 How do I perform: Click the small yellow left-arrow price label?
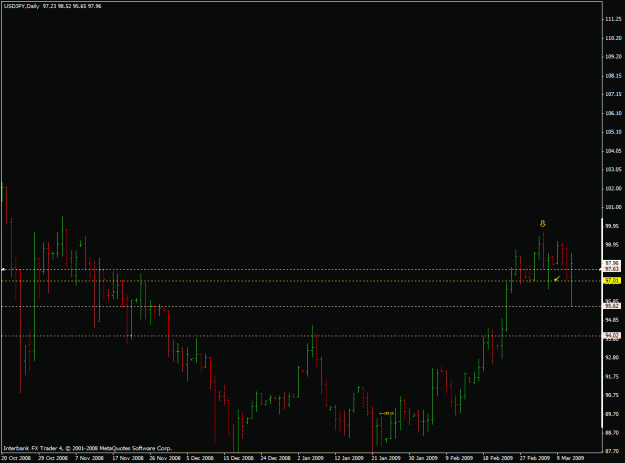pos(386,414)
